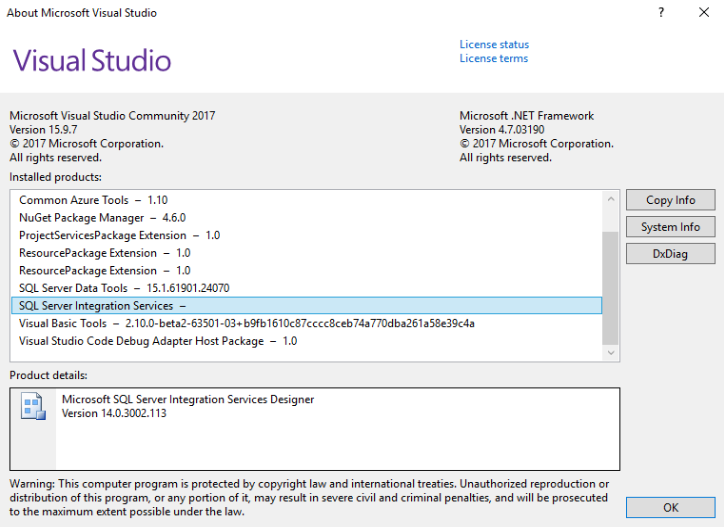Viewport: 724px width, 527px height.
Task: Launch DxDiag diagnostics button
Action: click(670, 254)
